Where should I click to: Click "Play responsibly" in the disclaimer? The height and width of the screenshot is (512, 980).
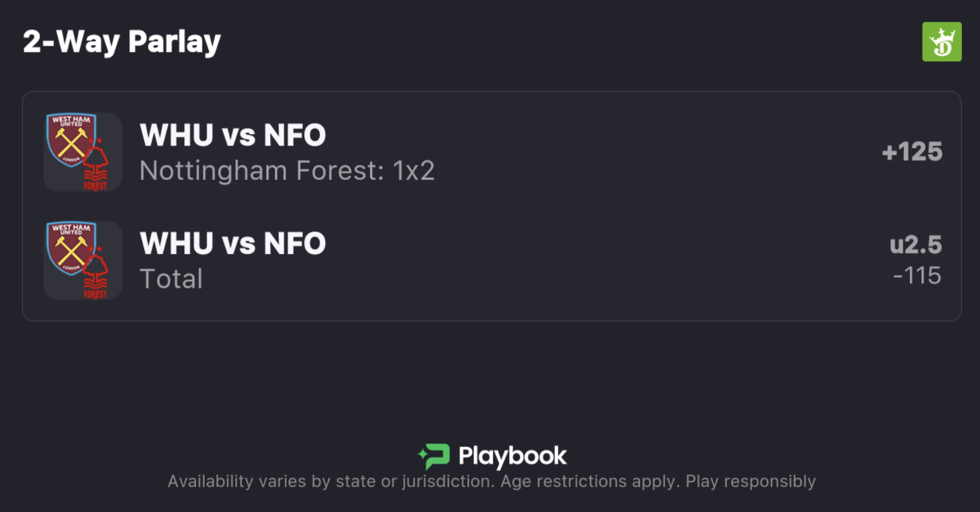pyautogui.click(x=750, y=481)
